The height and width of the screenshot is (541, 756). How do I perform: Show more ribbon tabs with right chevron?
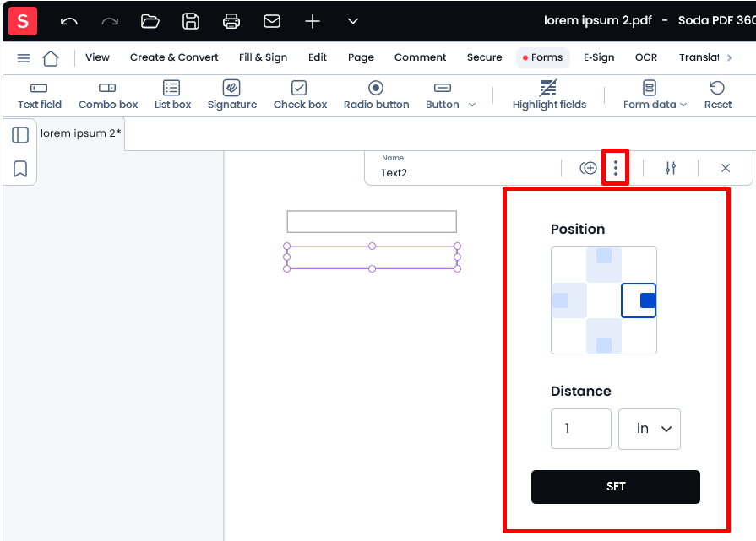(730, 57)
